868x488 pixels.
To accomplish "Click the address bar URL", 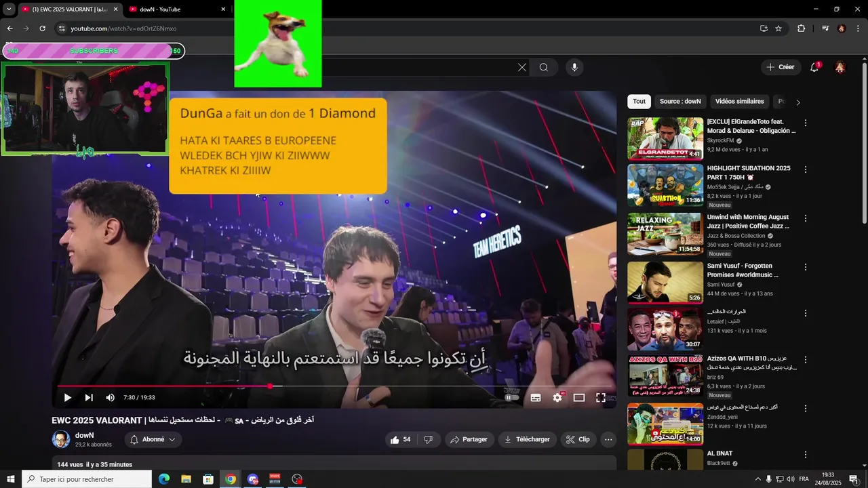I will coord(123,28).
